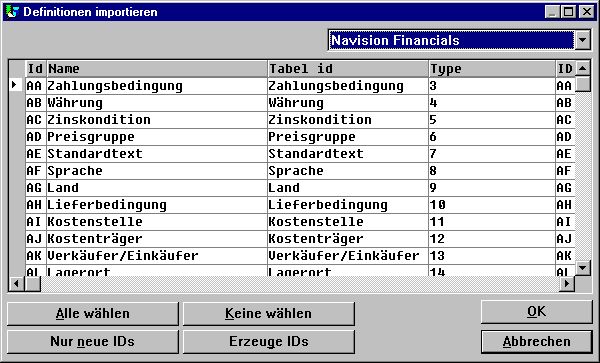Screen dimensions: 600x363
Task: Select the Tabel id cell Währung
Action: coord(348,103)
